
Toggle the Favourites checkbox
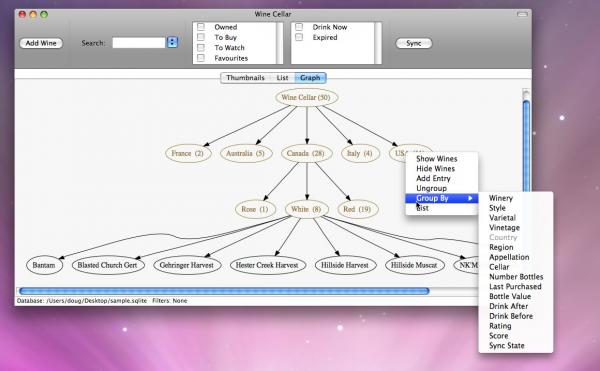[201, 58]
